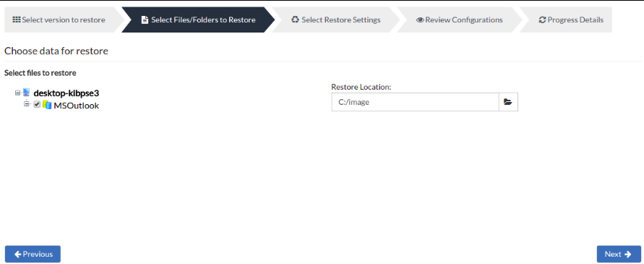The width and height of the screenshot is (644, 264).
Task: Click the Restore Location input field
Action: [x=415, y=102]
